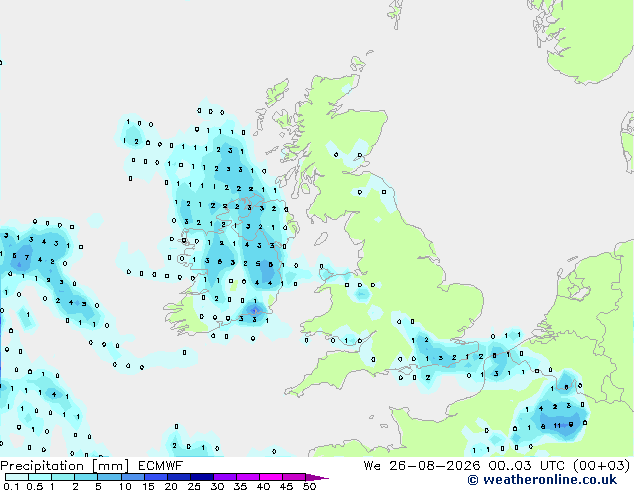Click the 'Precipitation [mm]' title text
The image size is (634, 490).
[64, 466]
